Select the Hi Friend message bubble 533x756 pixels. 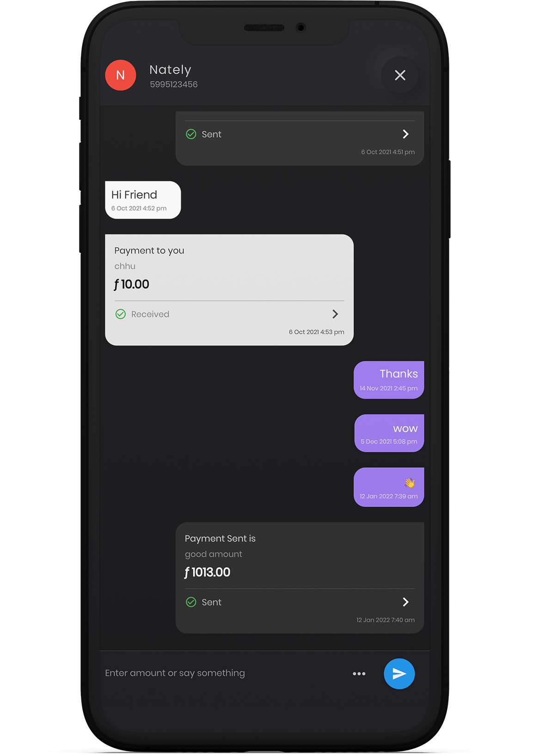143,200
